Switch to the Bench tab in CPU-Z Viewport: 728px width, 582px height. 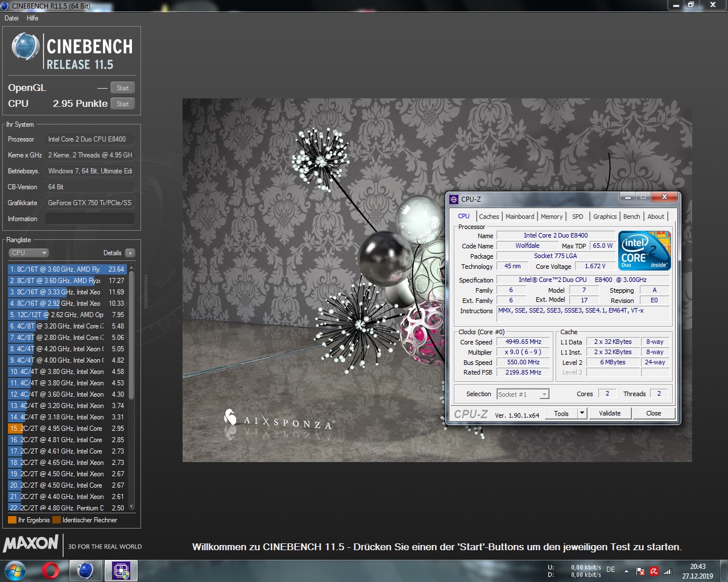pyautogui.click(x=631, y=217)
